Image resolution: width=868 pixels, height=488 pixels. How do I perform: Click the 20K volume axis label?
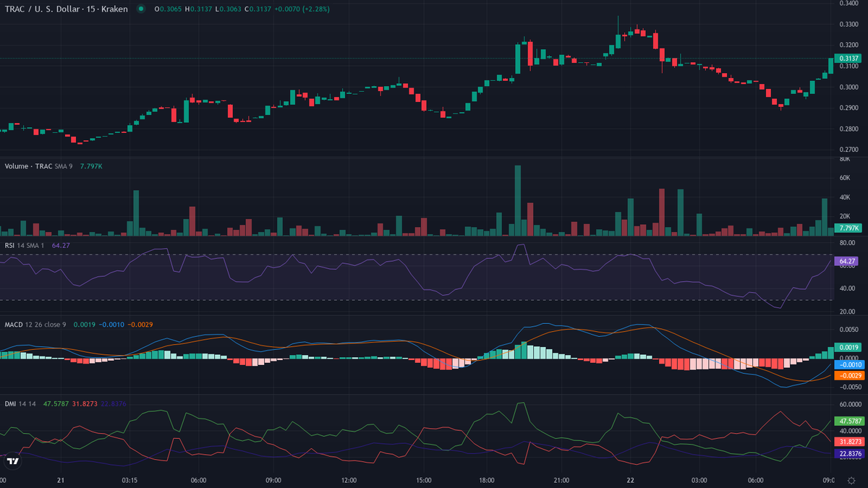(843, 217)
